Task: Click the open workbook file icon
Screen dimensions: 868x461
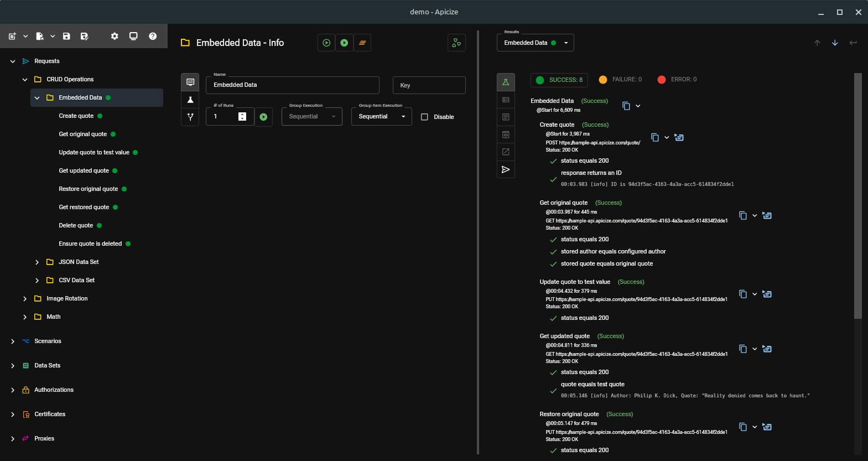Action: [x=40, y=37]
